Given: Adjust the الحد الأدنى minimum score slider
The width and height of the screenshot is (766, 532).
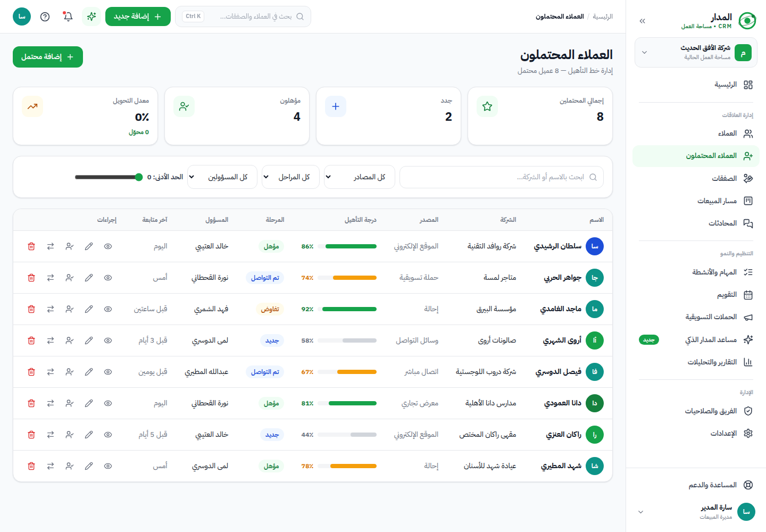Looking at the screenshot, I should coord(109,177).
